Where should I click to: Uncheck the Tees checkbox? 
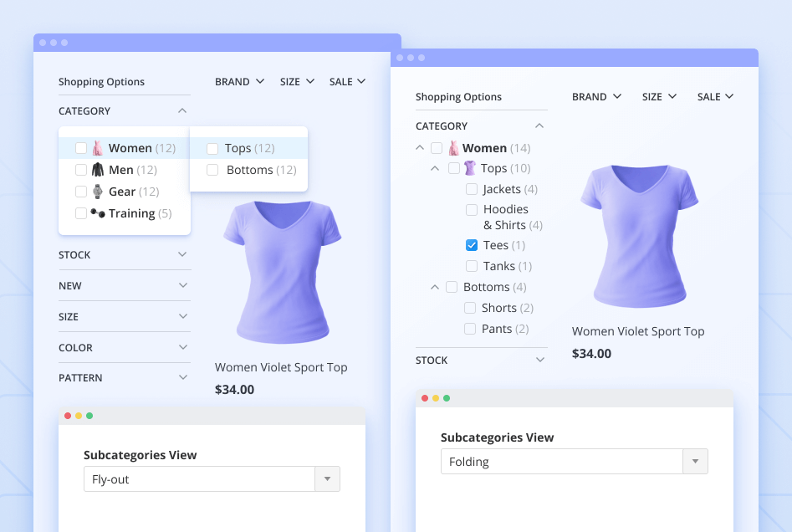point(472,245)
